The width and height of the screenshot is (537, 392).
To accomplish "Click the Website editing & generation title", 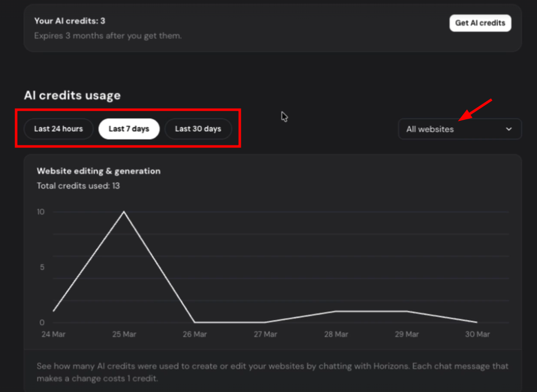I will (99, 171).
